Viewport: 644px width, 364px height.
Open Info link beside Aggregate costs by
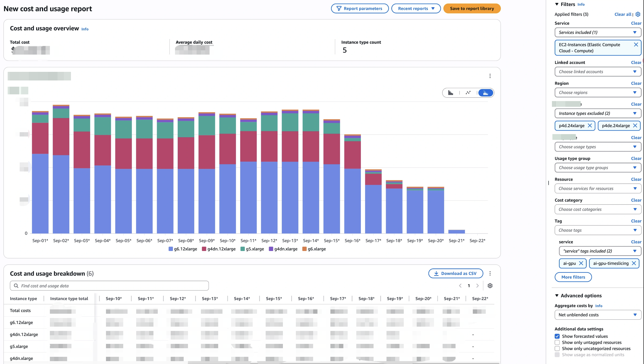tap(599, 306)
